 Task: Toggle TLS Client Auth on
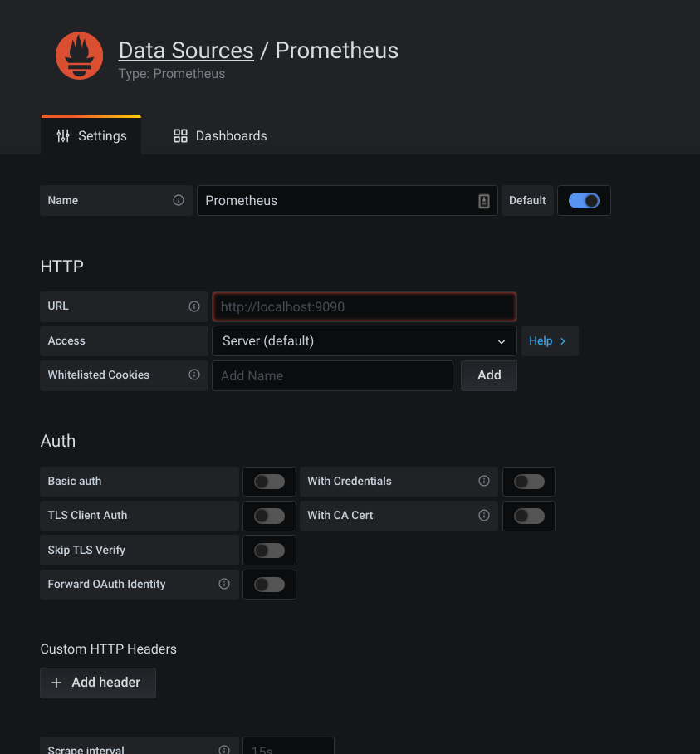click(x=269, y=516)
